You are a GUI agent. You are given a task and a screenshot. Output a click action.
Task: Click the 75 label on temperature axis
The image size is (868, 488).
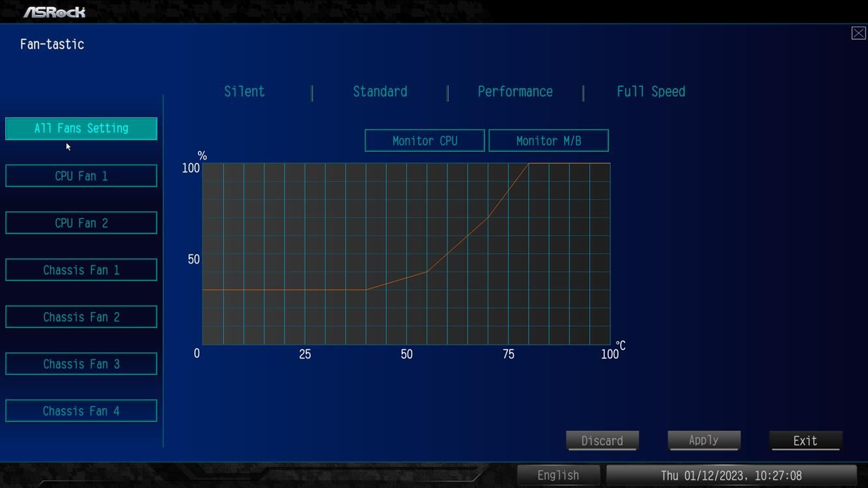508,355
